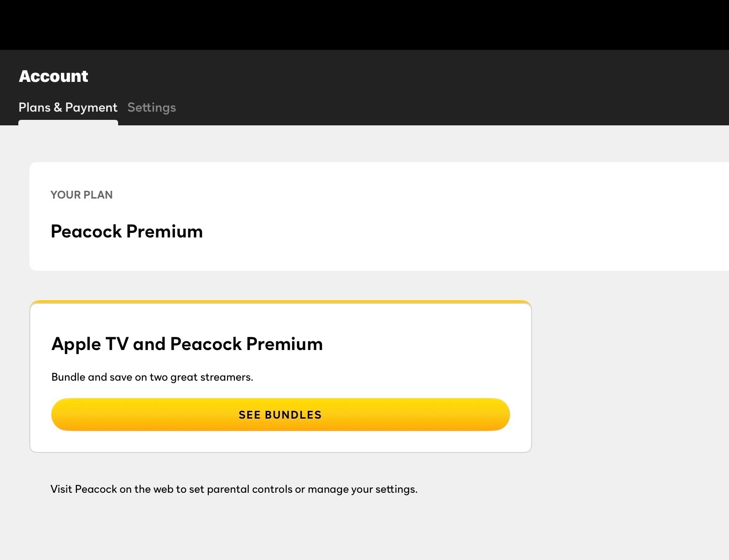Image resolution: width=729 pixels, height=560 pixels.
Task: Open Settings from the Account navigation
Action: pyautogui.click(x=151, y=108)
